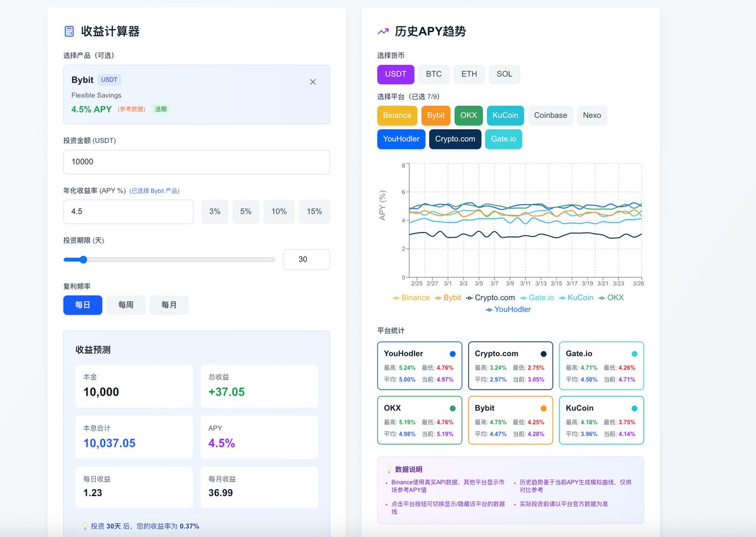Click the lightbulb icon next to 数据说明

point(389,470)
